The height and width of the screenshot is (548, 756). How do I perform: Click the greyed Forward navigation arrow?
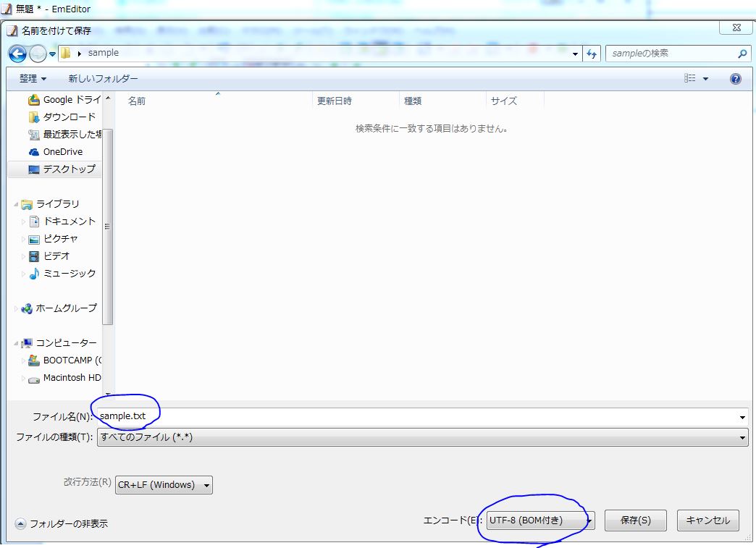tap(38, 54)
